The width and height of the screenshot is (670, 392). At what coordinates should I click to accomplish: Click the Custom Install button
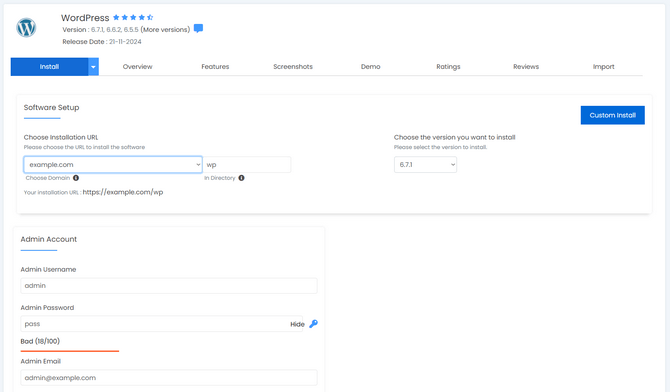[613, 115]
